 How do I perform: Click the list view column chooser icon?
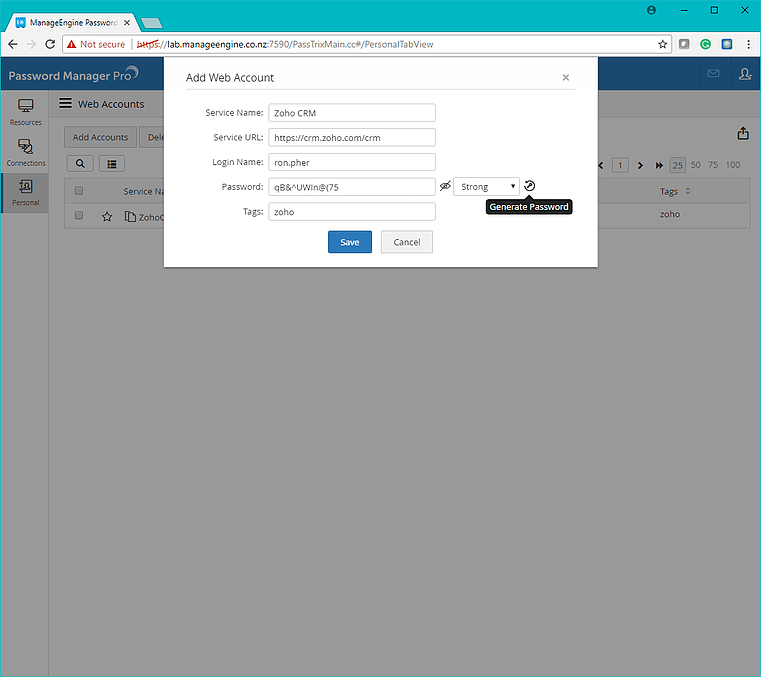point(112,164)
